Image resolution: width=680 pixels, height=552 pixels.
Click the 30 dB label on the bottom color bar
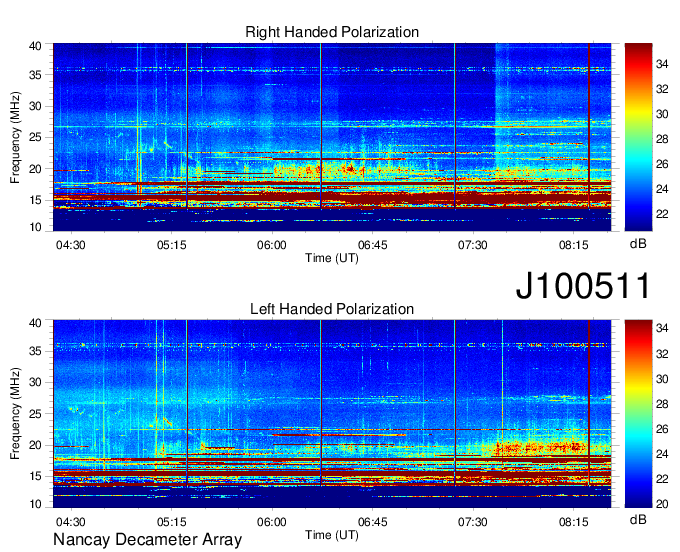click(x=662, y=379)
